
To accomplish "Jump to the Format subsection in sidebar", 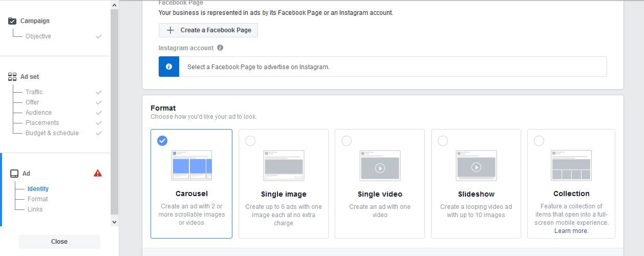I will 37,199.
